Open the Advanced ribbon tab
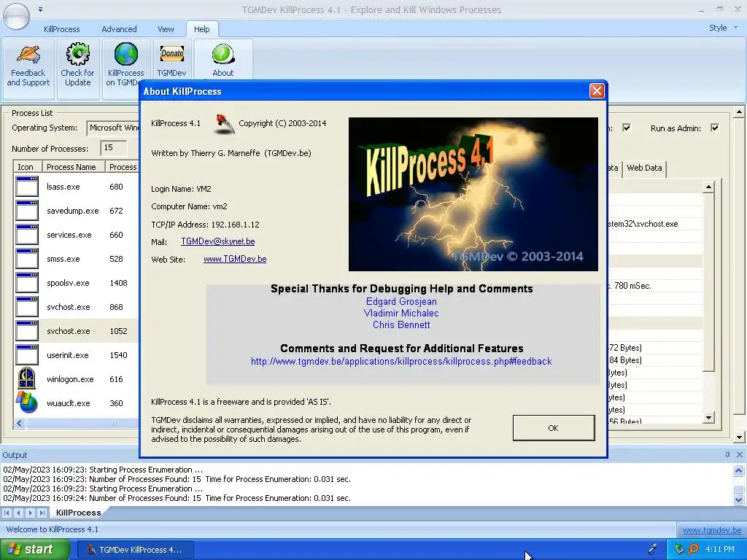Viewport: 747px width, 560px height. click(119, 29)
